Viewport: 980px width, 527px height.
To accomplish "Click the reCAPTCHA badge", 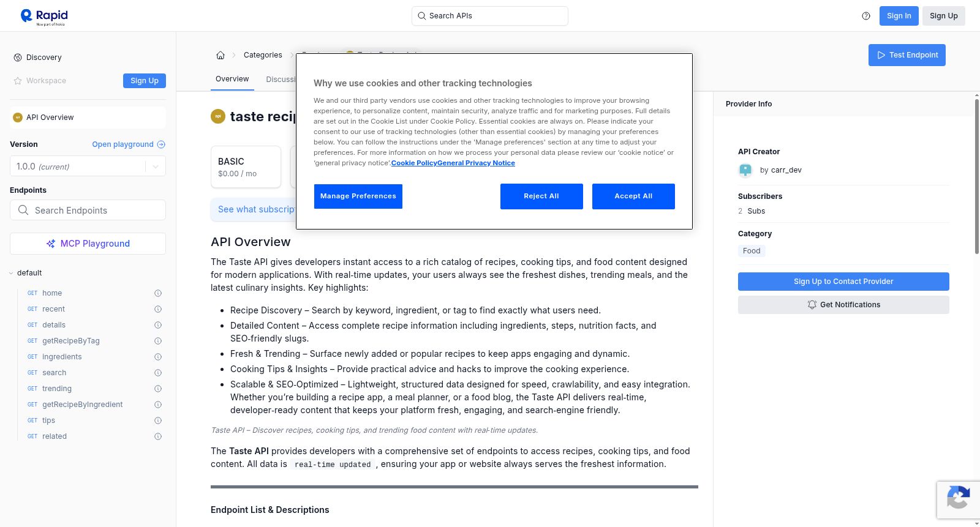I will 958,500.
